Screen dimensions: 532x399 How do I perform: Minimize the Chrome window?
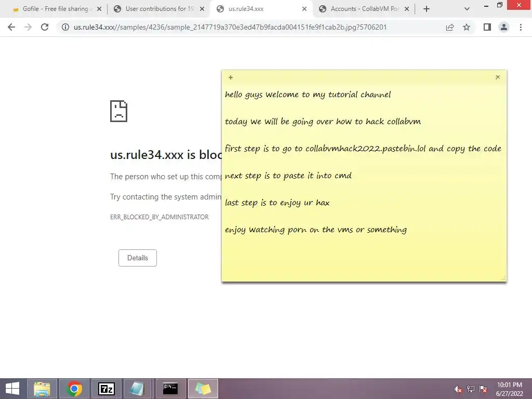click(486, 5)
